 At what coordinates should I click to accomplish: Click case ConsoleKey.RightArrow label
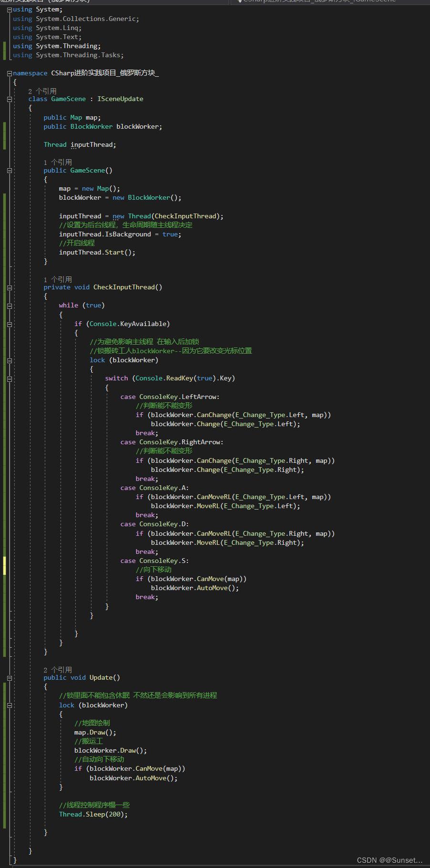coord(172,442)
